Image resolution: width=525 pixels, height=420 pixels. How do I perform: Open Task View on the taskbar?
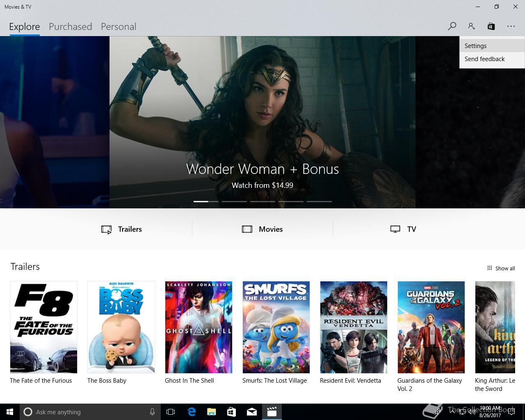pos(171,412)
